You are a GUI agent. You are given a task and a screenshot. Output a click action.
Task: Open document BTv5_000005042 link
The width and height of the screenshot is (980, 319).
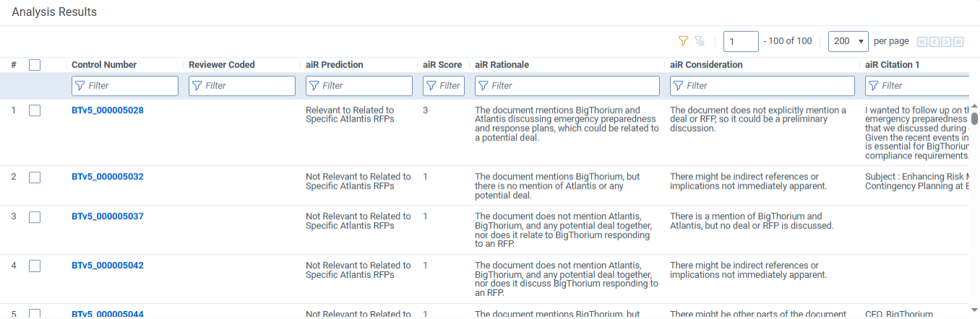point(108,265)
